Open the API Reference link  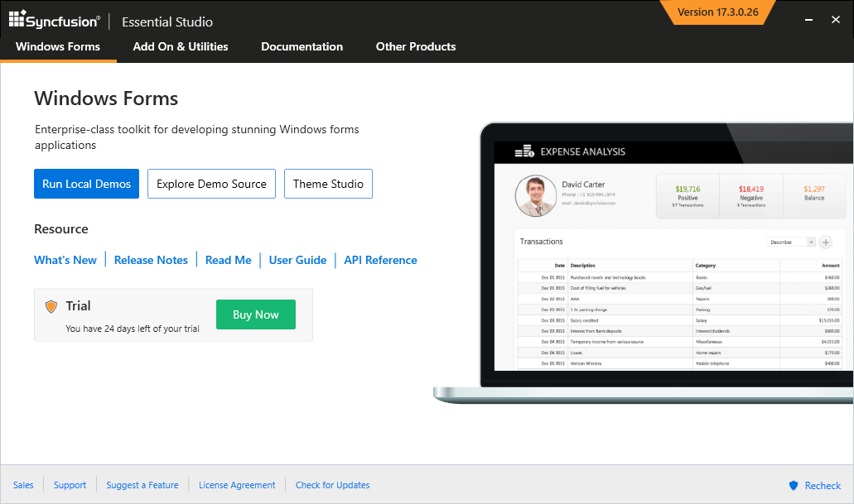pyautogui.click(x=380, y=260)
